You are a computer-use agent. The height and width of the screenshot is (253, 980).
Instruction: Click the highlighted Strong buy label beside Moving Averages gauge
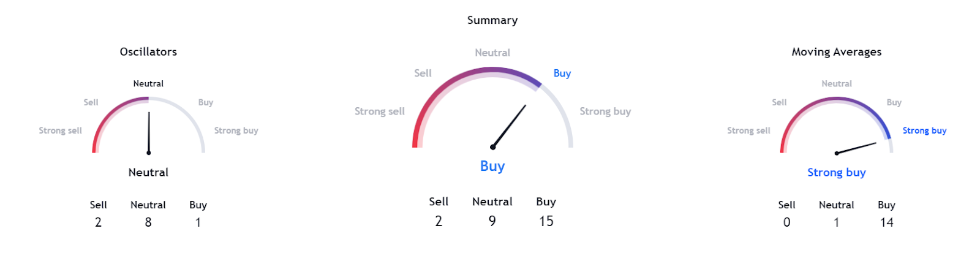pyautogui.click(x=924, y=130)
